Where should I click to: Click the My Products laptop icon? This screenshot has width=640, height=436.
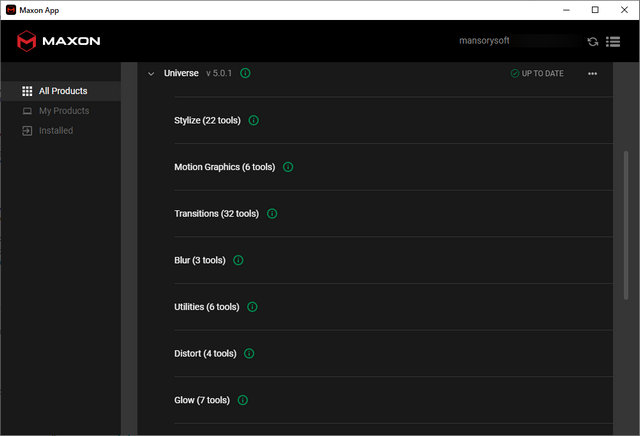tap(27, 111)
